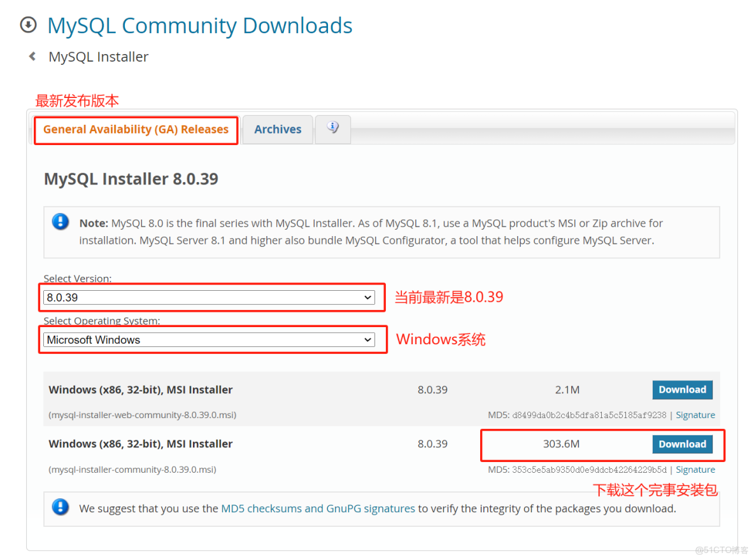This screenshot has width=754, height=560.
Task: Click the Signature link for the web installer
Action: (695, 414)
